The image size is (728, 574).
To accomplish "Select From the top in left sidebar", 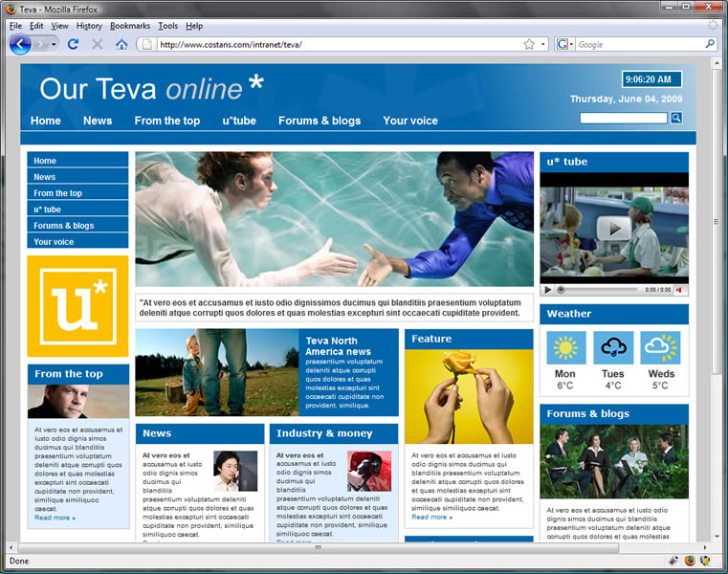I will pos(77,192).
